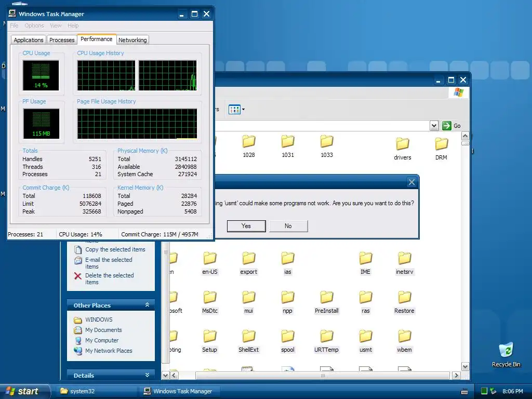This screenshot has height=399, width=532.
Task: Select the export folder
Action: click(x=249, y=263)
